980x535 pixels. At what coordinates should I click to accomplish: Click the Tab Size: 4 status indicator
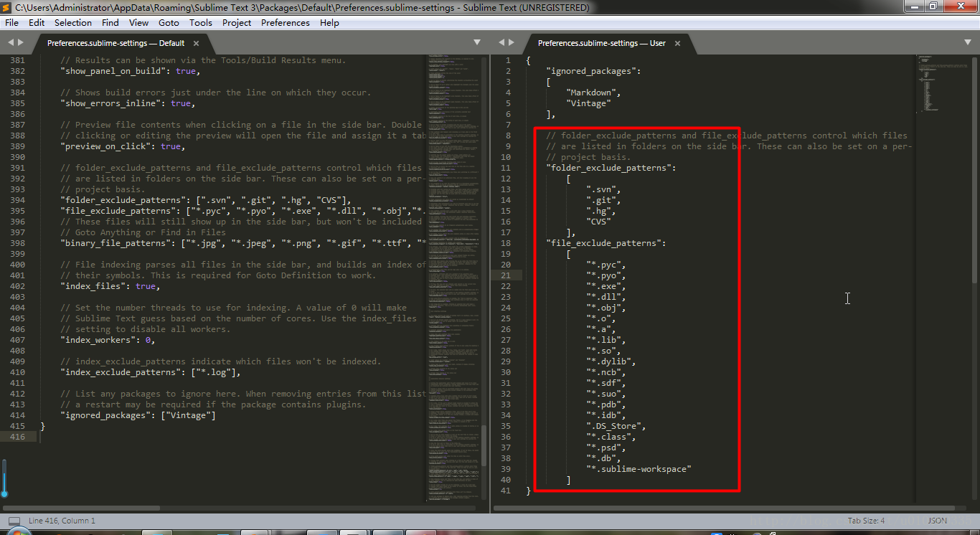(x=866, y=521)
